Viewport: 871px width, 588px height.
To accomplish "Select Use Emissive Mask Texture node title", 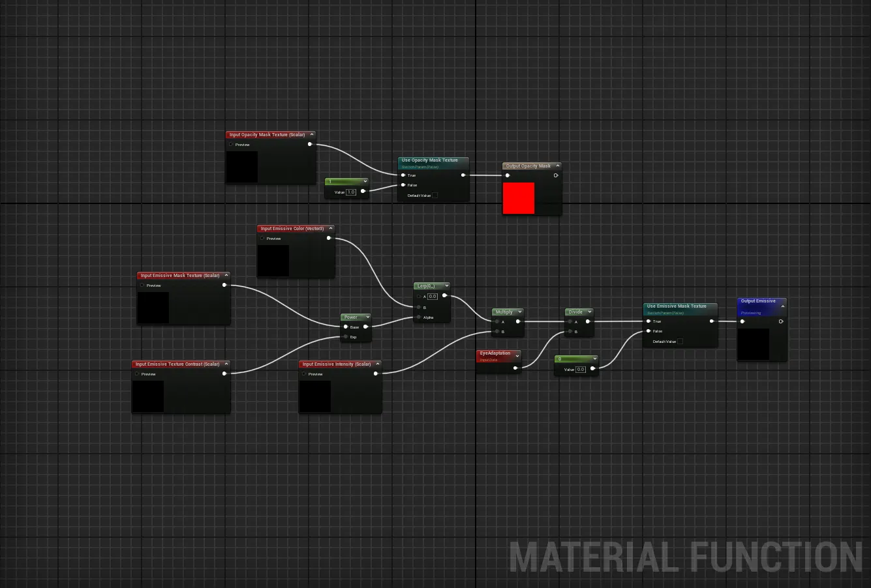I will click(x=677, y=306).
